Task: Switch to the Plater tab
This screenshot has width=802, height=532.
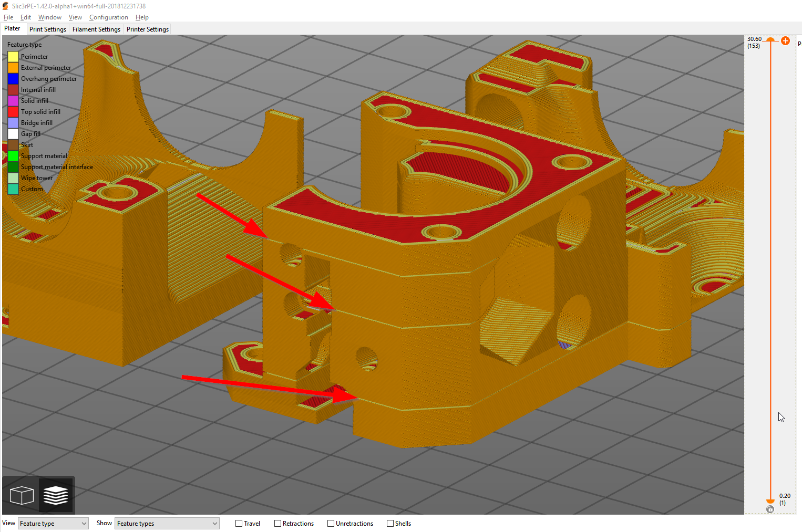Action: pyautogui.click(x=13, y=29)
